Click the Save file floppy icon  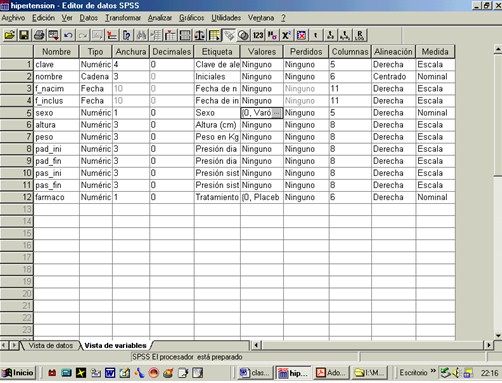[x=24, y=35]
